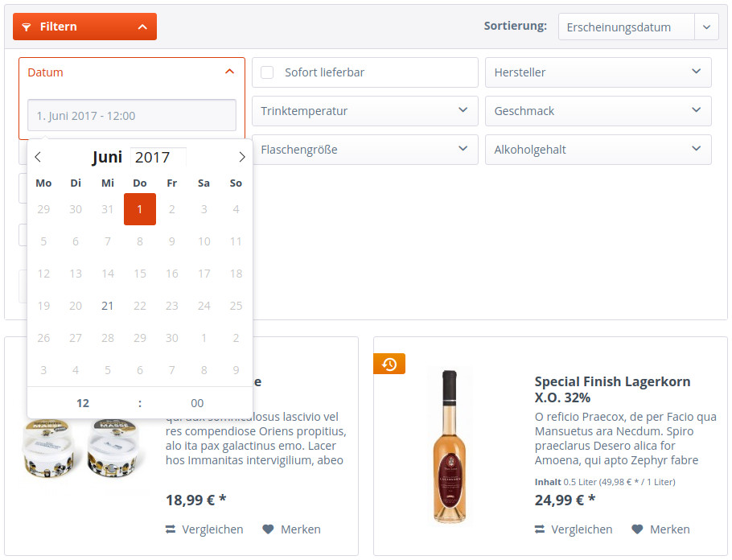Click the next month arrow in the calendar
Screen dimensions: 732x560
pos(242,157)
